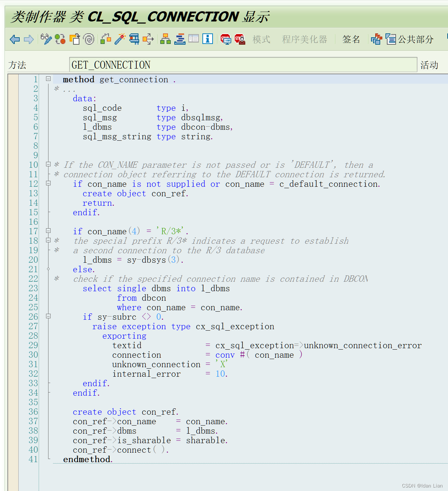Image resolution: width=448 pixels, height=491 pixels.
Task: Collapse the get_connection method fold marker
Action: 48,79
